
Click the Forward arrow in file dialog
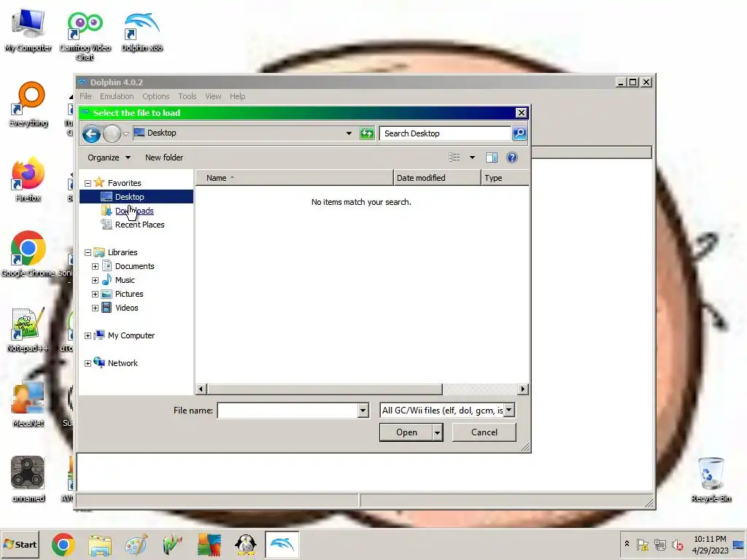click(x=112, y=134)
